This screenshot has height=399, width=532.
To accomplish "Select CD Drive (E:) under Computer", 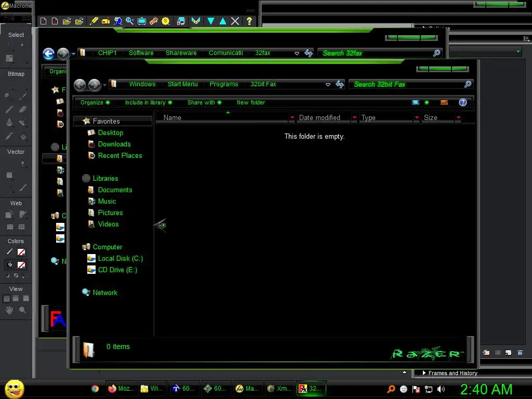I will [112, 270].
